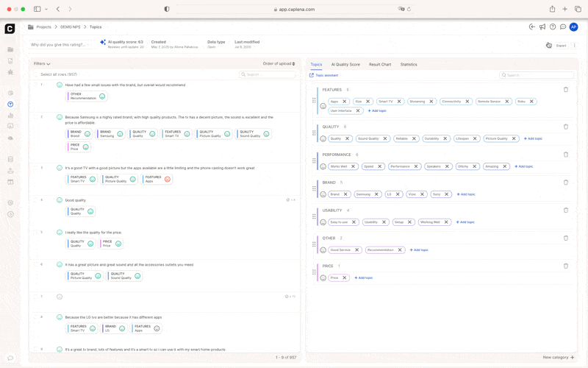The image size is (588, 368).
Task: Switch to the Result Chart tab
Action: pos(380,65)
